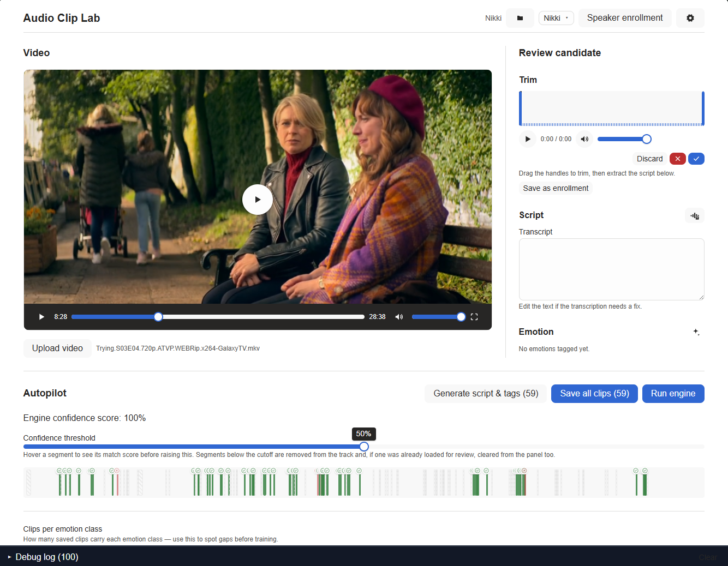Click the Run engine button

pyautogui.click(x=673, y=394)
